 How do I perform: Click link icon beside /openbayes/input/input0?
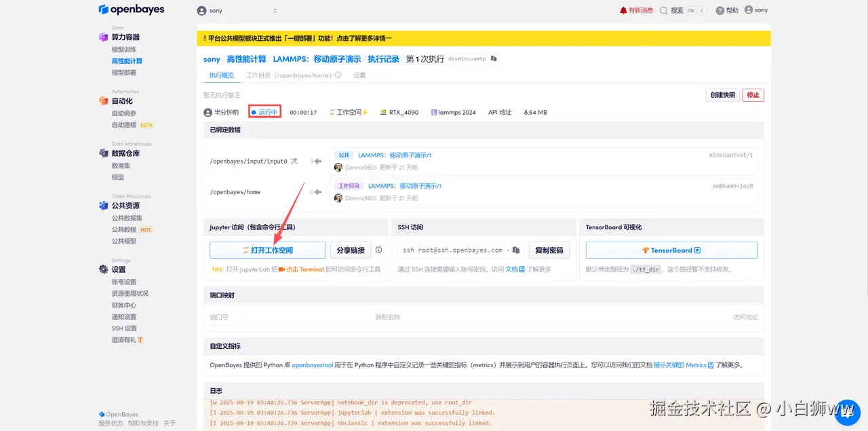click(294, 161)
